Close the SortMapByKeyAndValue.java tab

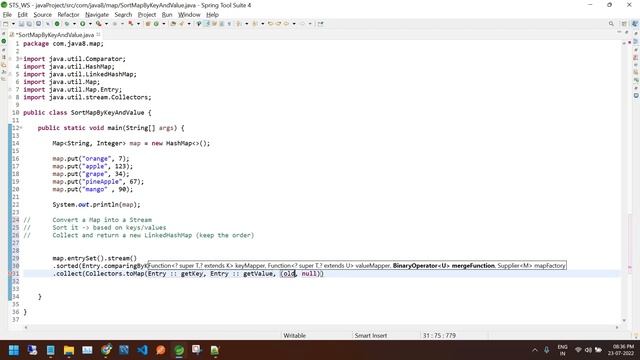coord(98,35)
